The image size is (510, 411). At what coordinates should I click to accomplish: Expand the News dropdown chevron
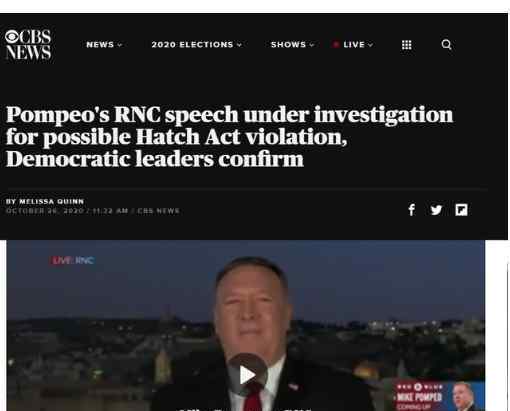[120, 45]
